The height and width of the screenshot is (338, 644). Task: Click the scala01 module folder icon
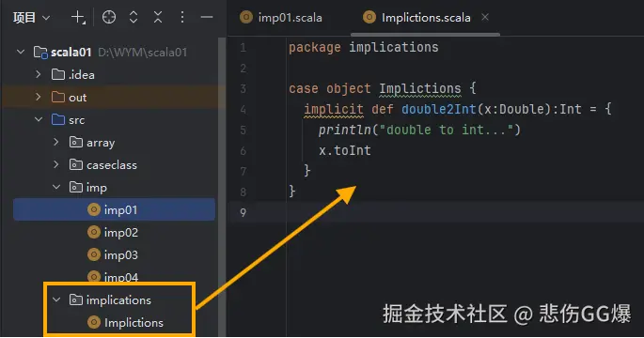pyautogui.click(x=40, y=53)
